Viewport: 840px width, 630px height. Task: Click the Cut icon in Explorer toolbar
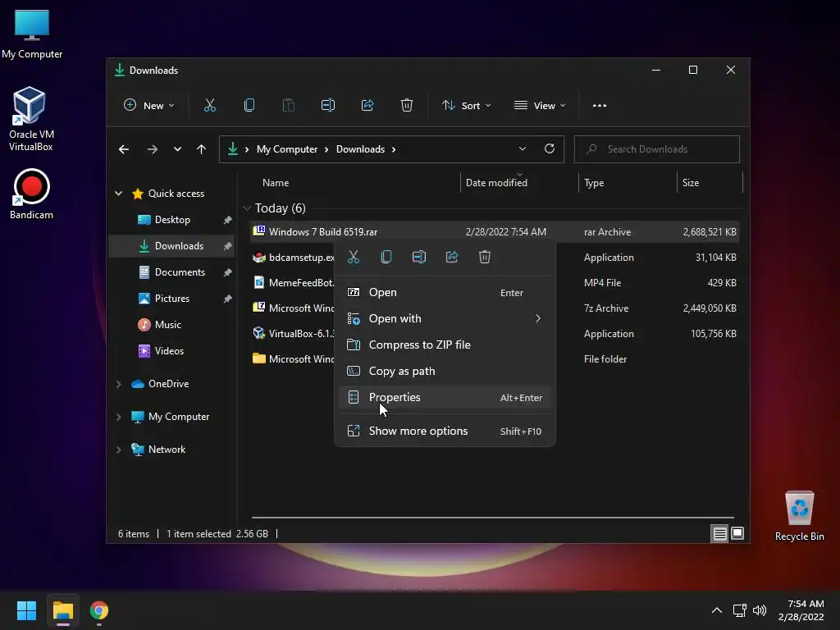click(209, 106)
